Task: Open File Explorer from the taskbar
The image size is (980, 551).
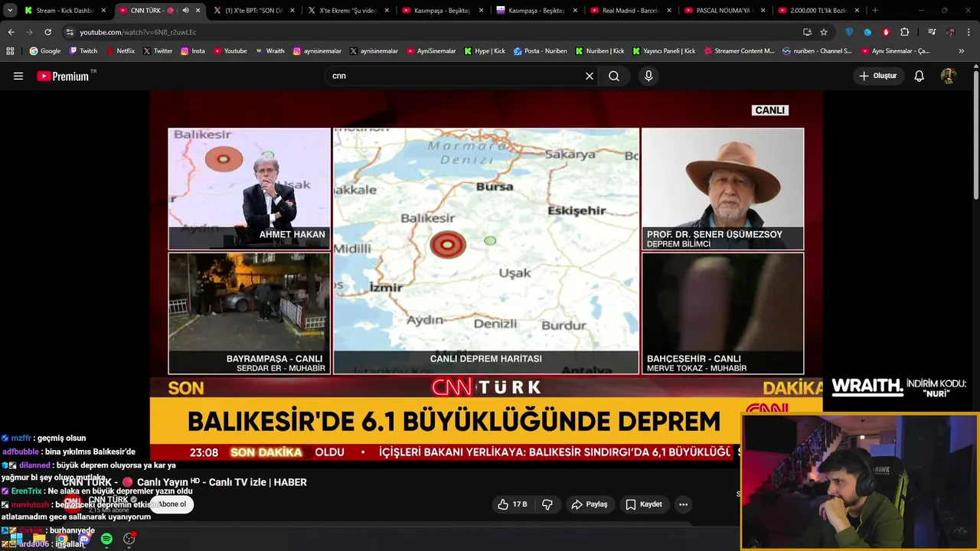Action: click(x=40, y=539)
